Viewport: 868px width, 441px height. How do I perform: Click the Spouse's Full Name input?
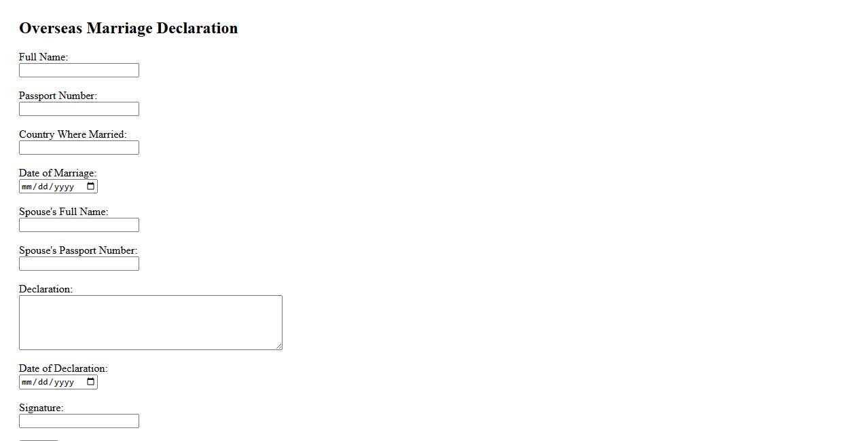[x=79, y=225]
